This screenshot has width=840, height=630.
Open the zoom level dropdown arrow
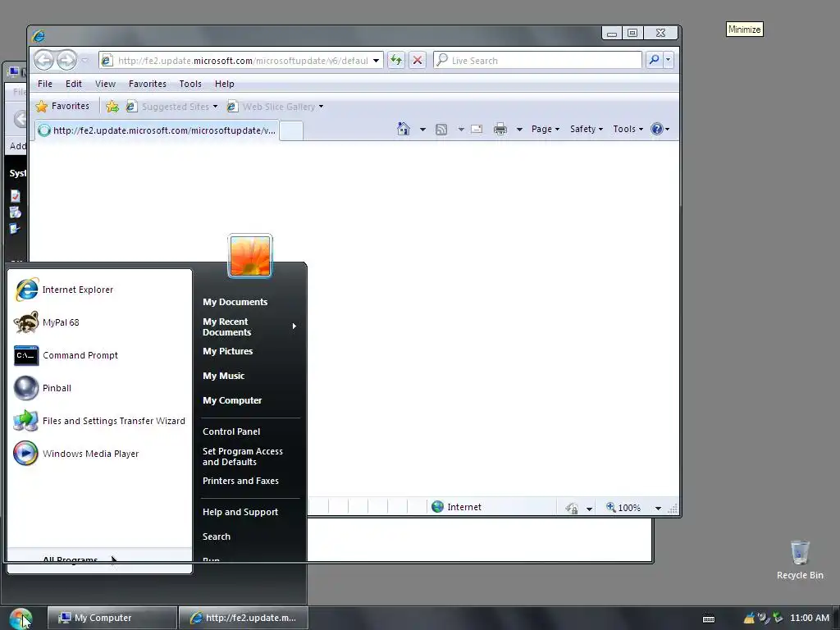tap(658, 509)
